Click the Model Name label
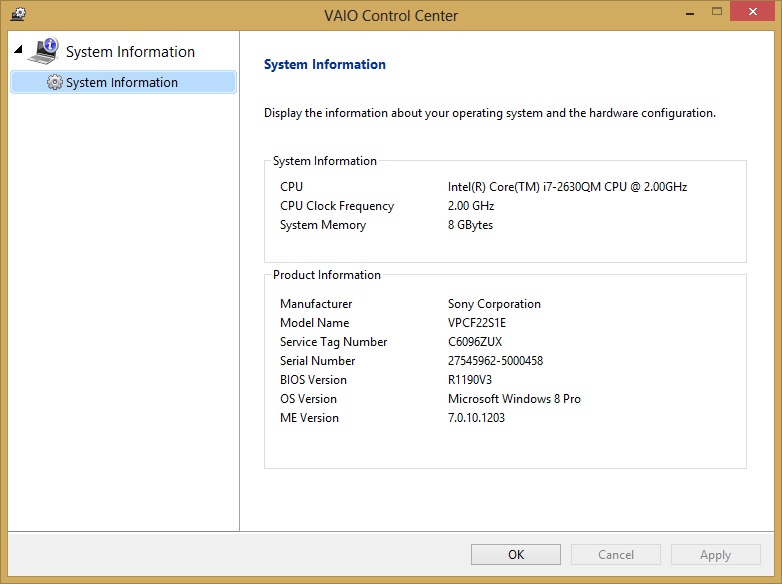 coord(315,323)
